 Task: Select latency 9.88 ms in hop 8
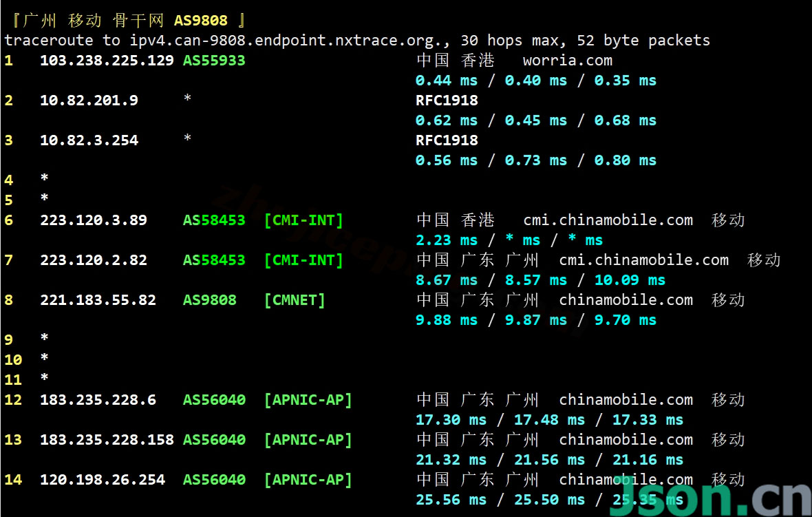tap(447, 320)
